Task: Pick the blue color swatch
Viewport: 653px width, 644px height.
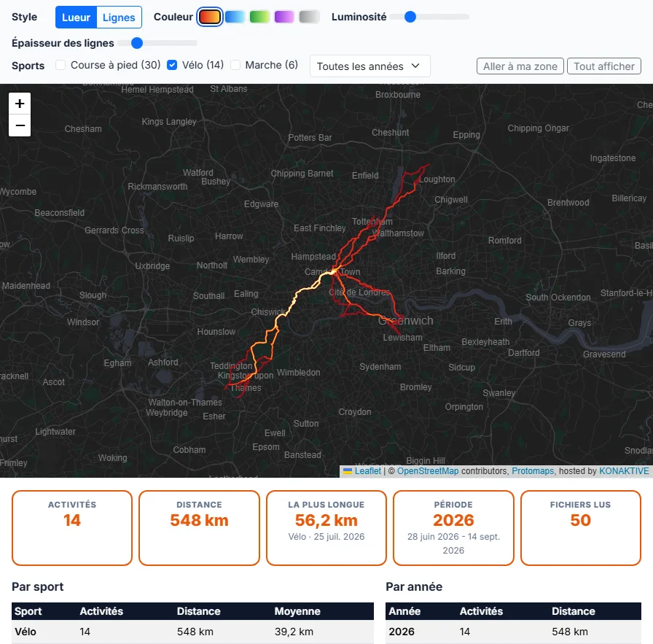Action: [235, 17]
